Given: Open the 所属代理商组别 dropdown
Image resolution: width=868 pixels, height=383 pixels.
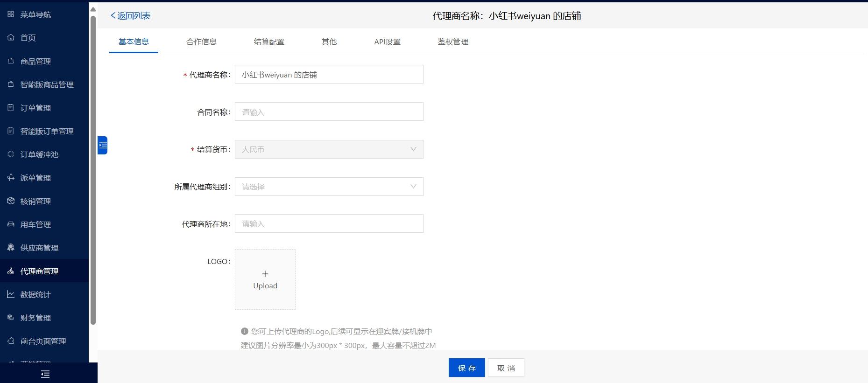Looking at the screenshot, I should [x=329, y=187].
